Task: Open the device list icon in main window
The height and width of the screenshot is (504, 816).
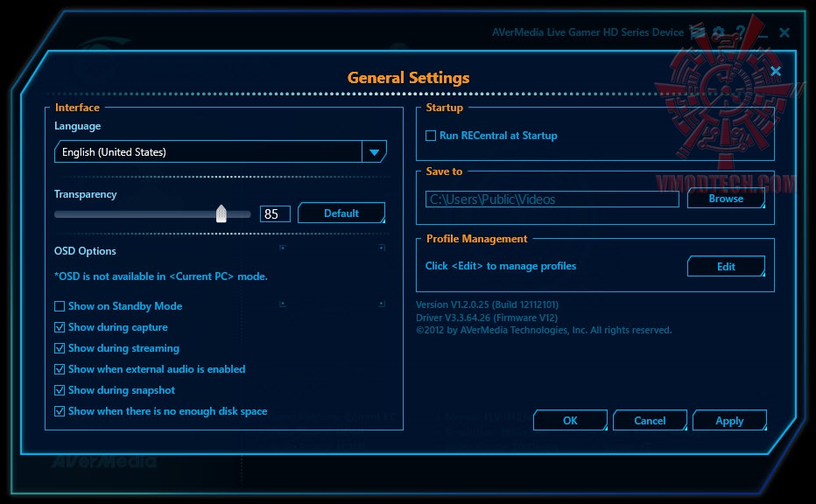Action: pos(697,32)
